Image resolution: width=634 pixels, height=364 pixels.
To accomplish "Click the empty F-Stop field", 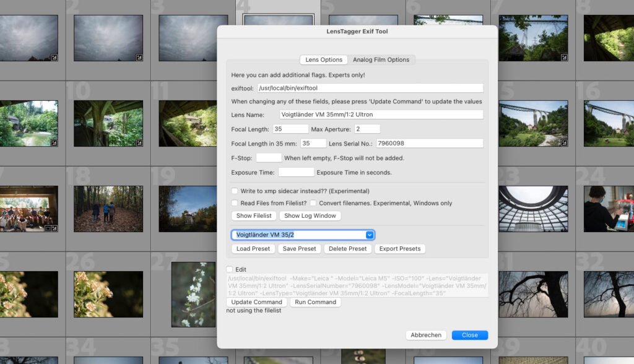I will coord(269,158).
